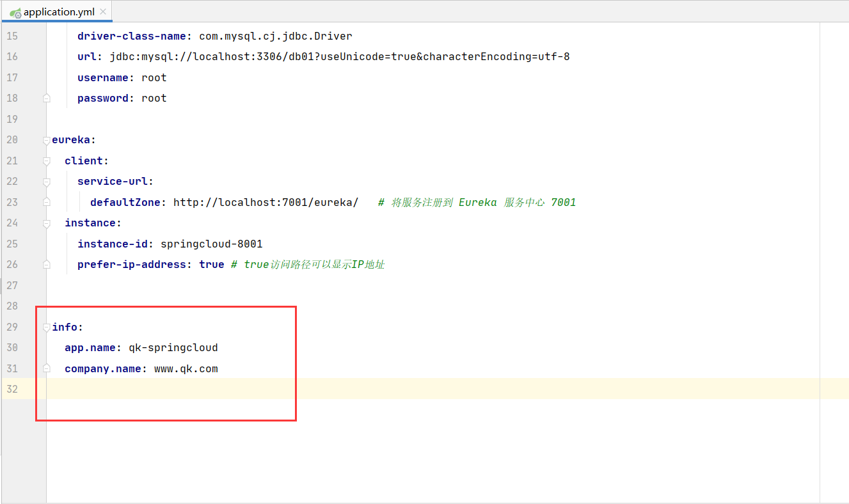Image resolution: width=849 pixels, height=504 pixels.
Task: Collapse the eureka block fold marker
Action: point(46,140)
